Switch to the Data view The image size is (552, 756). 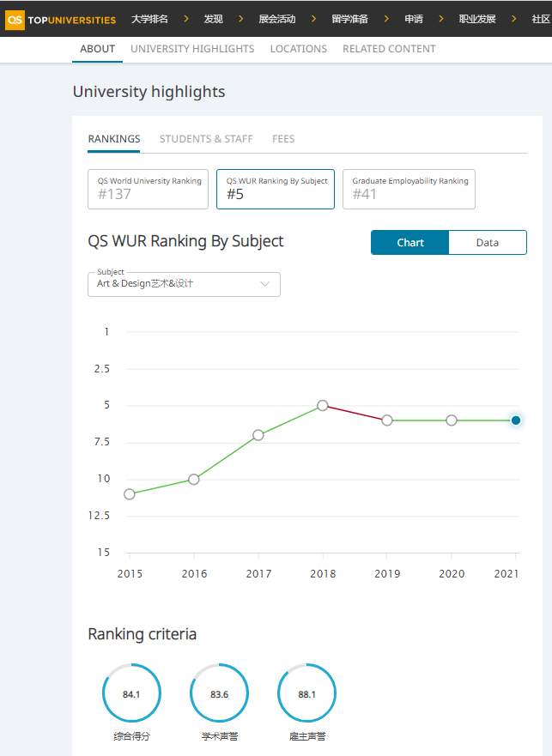click(x=488, y=243)
